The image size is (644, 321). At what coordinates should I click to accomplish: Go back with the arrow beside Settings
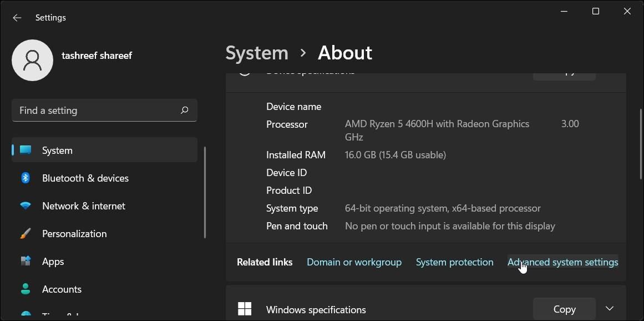pos(17,18)
